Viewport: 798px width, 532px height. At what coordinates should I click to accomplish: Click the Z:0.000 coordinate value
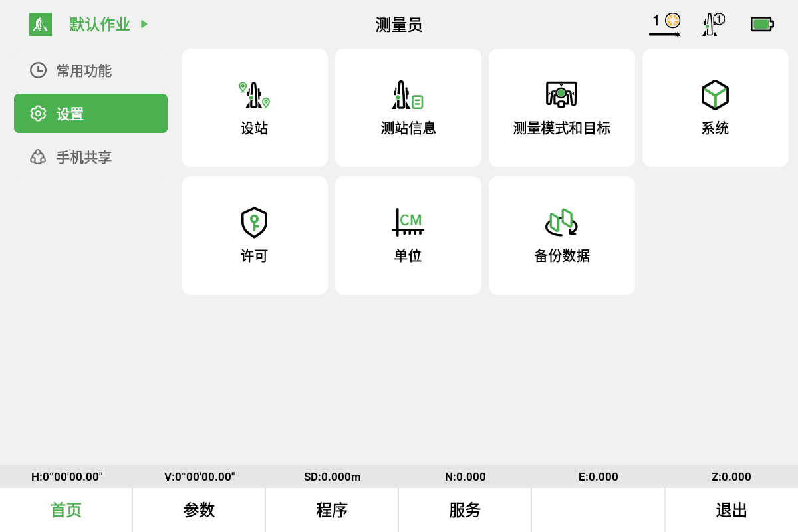coord(731,477)
